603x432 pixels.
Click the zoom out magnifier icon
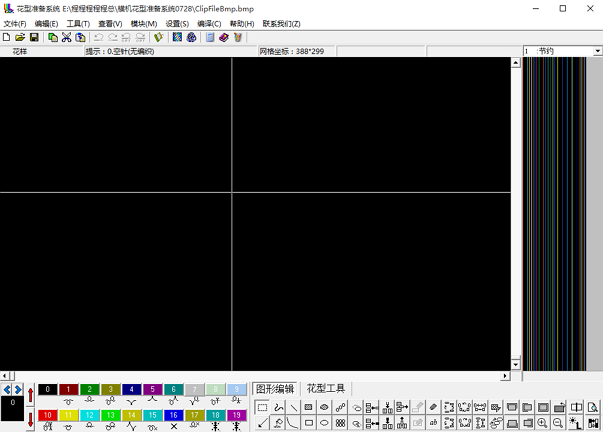558,423
